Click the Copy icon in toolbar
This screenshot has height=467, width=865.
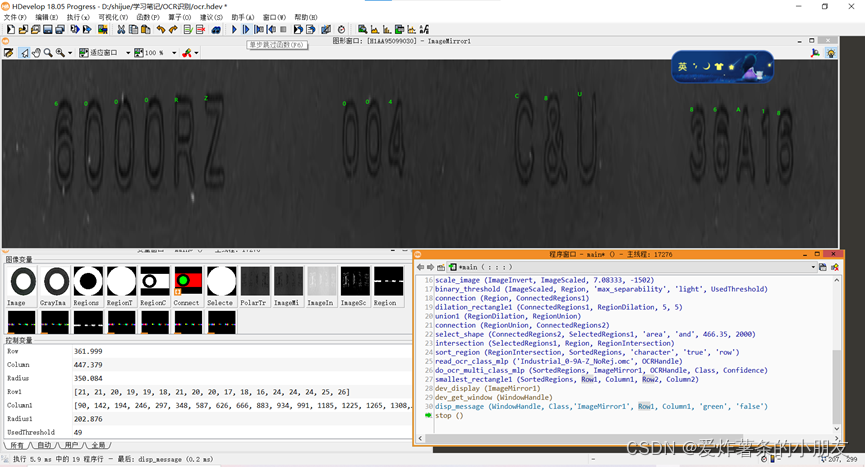coord(133,29)
